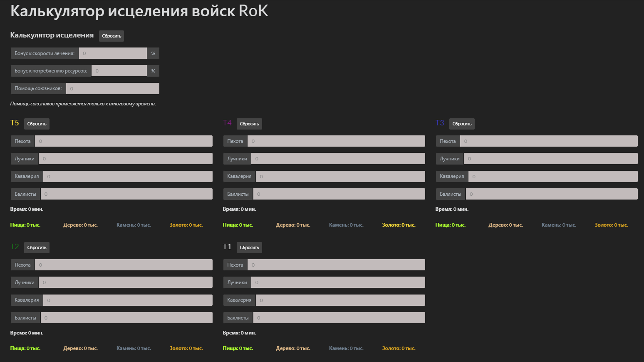Reset the T4 section with Сбросить

249,124
